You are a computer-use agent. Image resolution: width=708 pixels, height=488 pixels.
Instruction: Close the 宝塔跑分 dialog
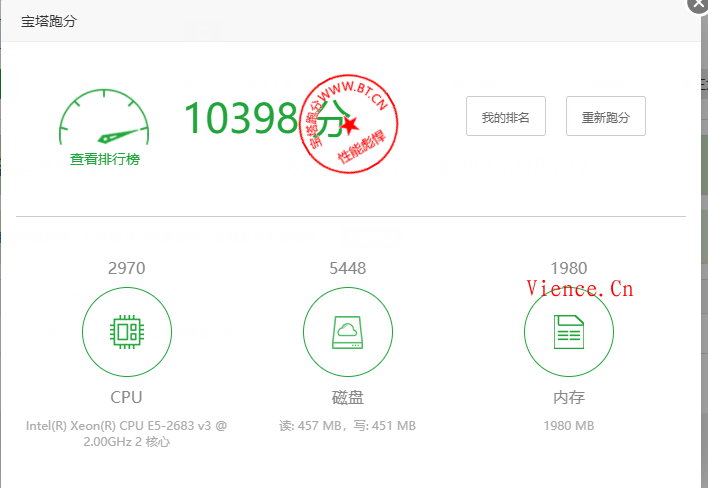tap(698, 4)
